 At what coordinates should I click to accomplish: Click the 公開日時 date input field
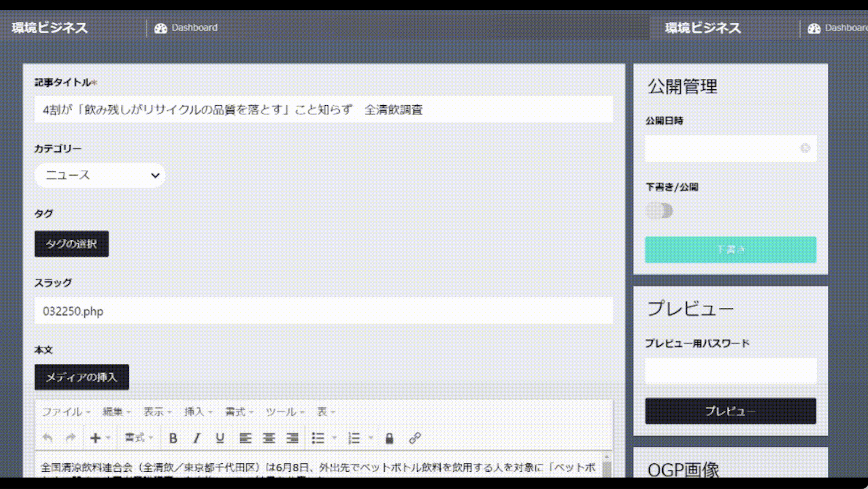(x=723, y=149)
